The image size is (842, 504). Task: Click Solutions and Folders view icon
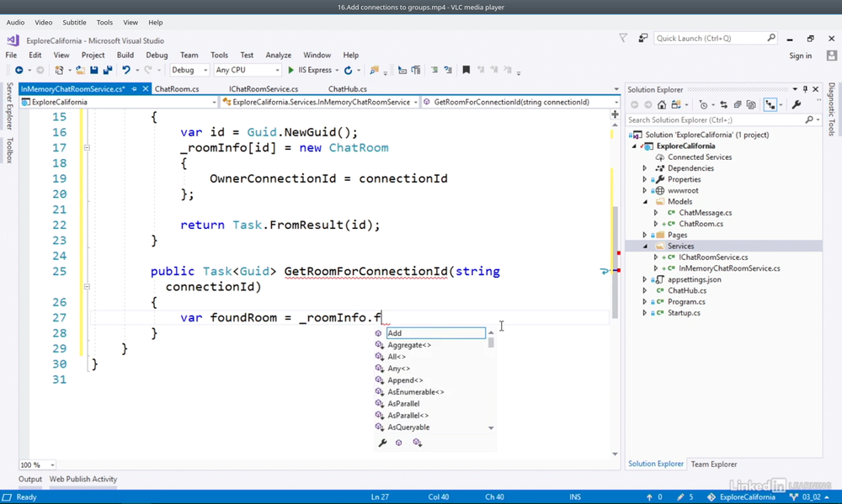[x=676, y=104]
